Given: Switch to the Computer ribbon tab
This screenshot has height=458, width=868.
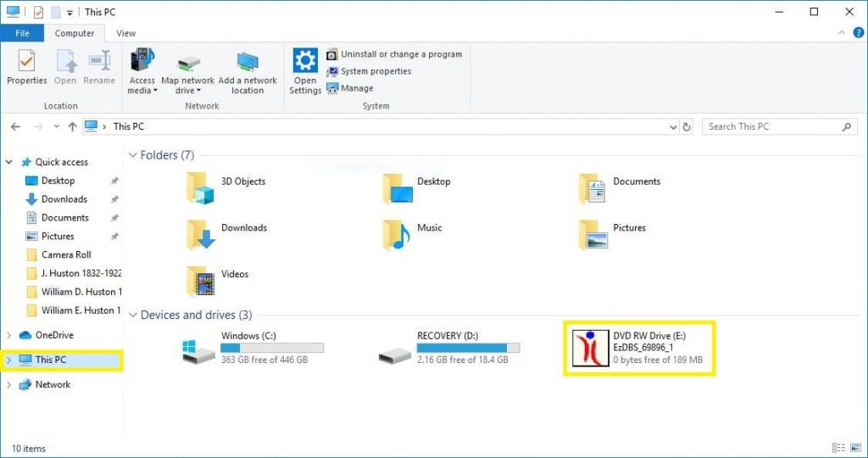Looking at the screenshot, I should [75, 33].
